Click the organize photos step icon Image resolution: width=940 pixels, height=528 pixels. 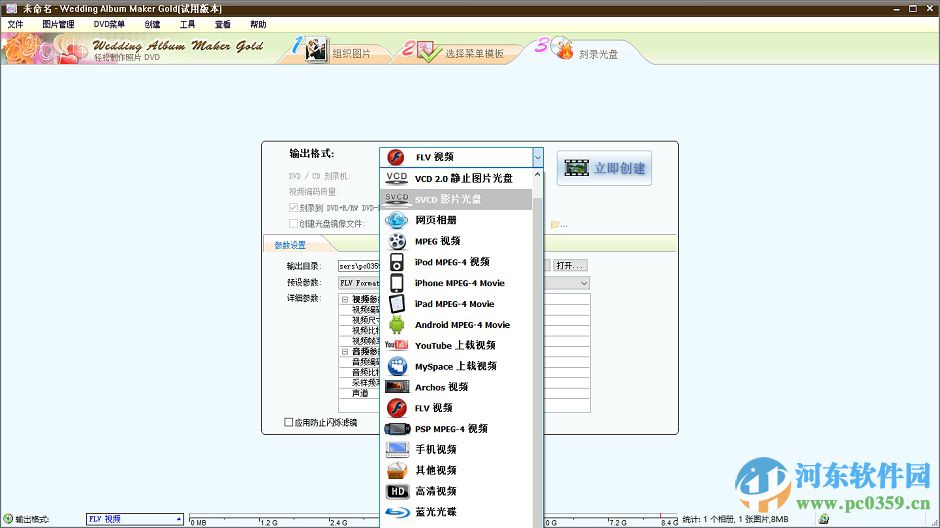tap(315, 49)
